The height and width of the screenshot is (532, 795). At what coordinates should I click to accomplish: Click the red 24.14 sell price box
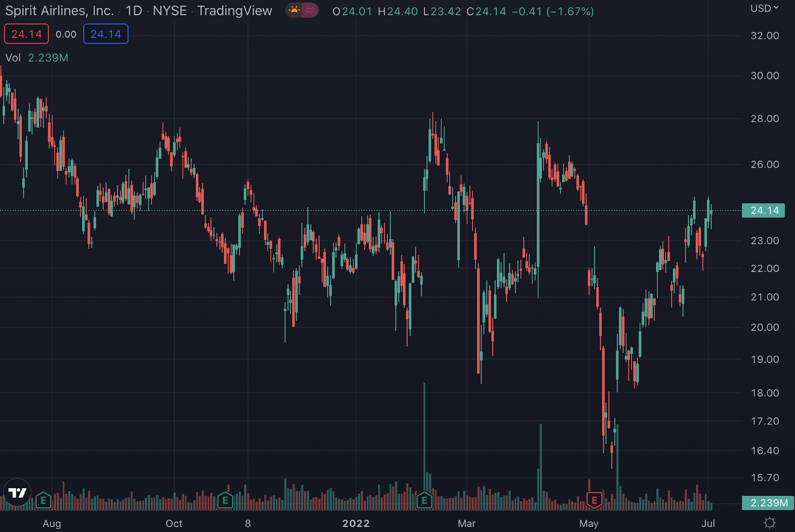[26, 34]
